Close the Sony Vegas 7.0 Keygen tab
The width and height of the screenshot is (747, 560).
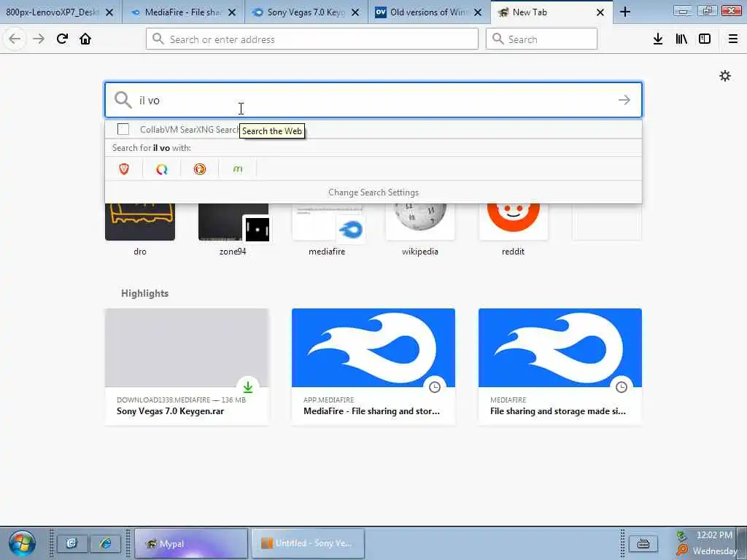[355, 12]
